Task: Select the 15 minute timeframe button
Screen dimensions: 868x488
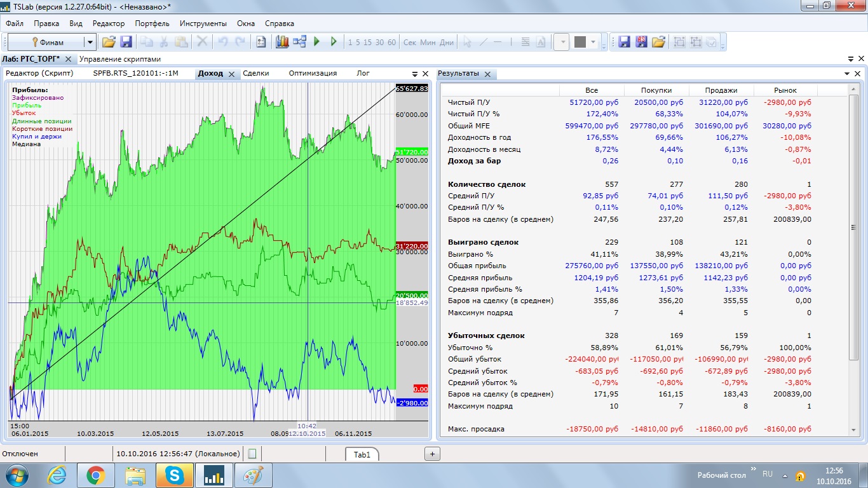Action: pyautogui.click(x=369, y=43)
